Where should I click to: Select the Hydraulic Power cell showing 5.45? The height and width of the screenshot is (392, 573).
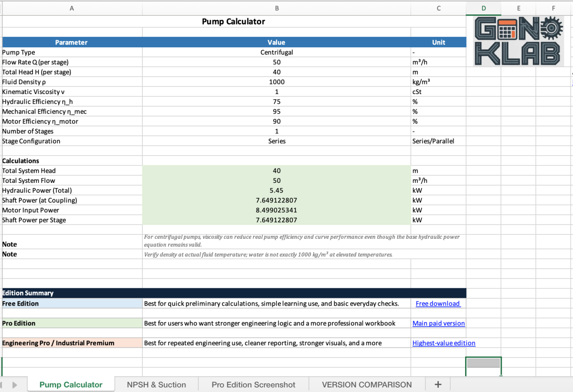(x=276, y=190)
